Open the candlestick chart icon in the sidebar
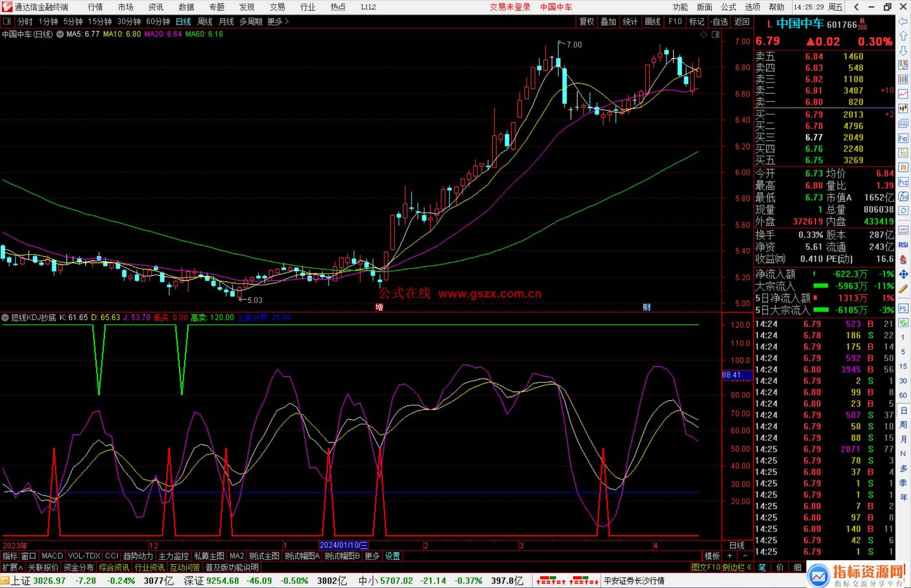Image resolution: width=911 pixels, height=588 pixels. coord(903,109)
